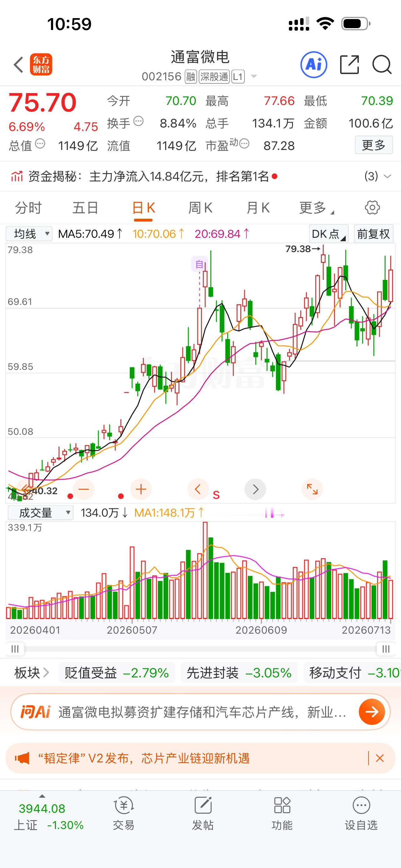Tap the MA1:148.1万 volume average
Image resolution: width=401 pixels, height=868 pixels.
pos(169,513)
